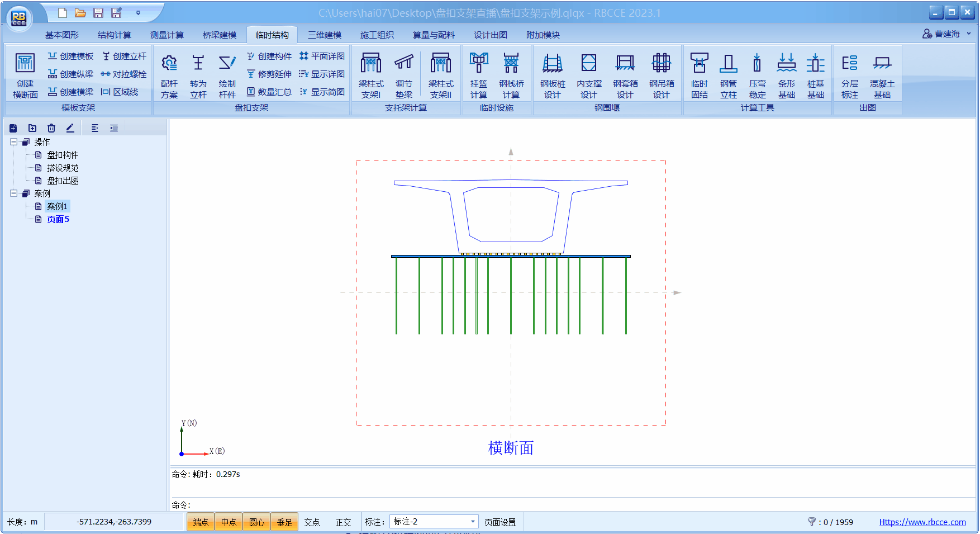Collapse the 案例 tree node
The width and height of the screenshot is (980, 534).
13,193
